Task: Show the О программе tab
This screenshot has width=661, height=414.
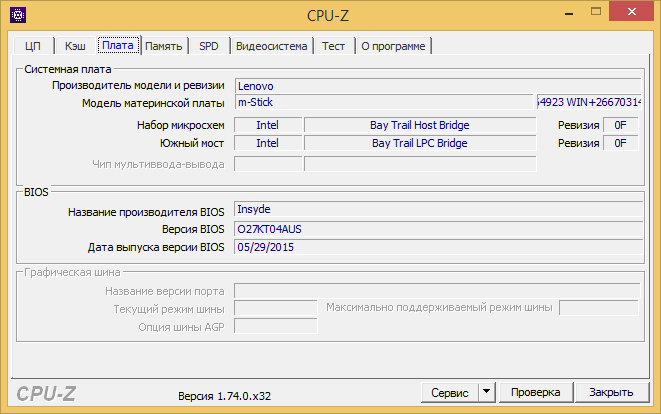Action: (x=393, y=46)
